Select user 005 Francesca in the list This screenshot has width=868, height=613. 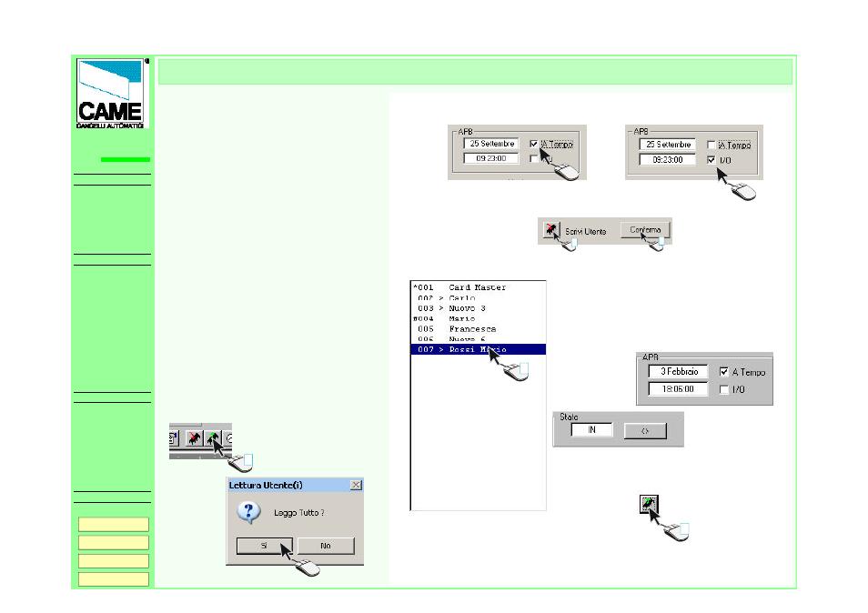point(479,328)
